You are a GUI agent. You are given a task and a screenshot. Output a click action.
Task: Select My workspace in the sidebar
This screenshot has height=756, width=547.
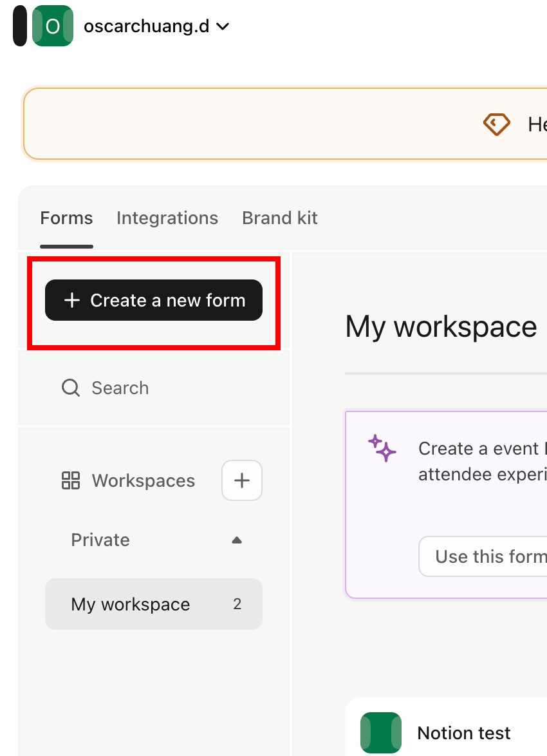(x=131, y=604)
